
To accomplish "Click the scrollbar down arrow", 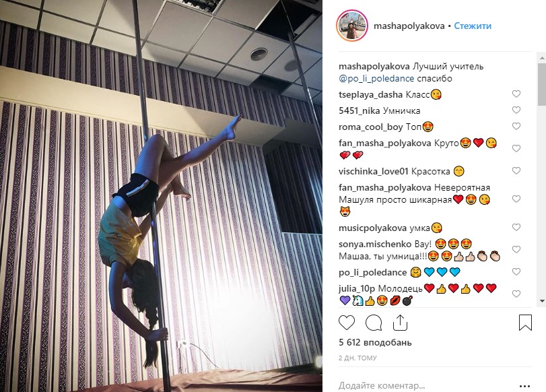I will click(x=542, y=300).
